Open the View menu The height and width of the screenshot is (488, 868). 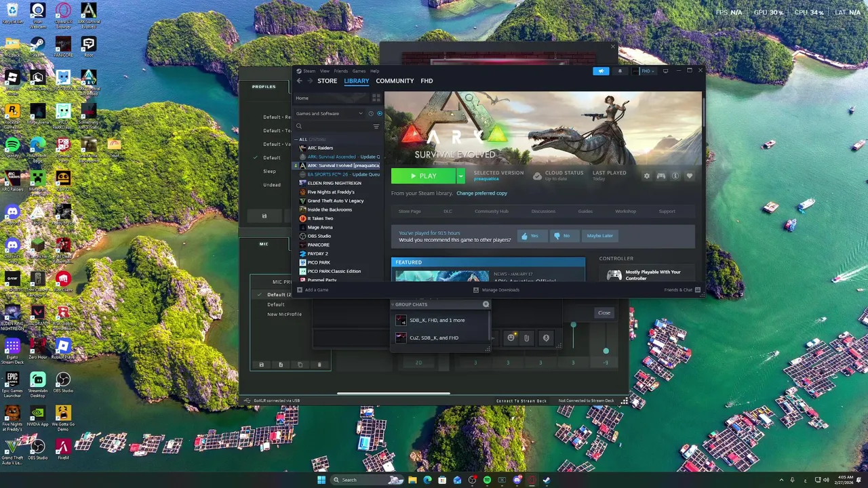point(325,70)
